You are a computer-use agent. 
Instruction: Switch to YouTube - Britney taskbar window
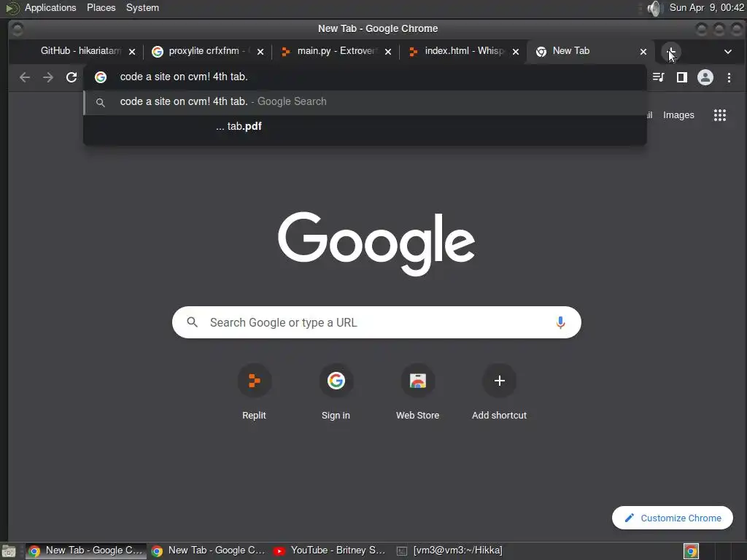[x=330, y=551]
